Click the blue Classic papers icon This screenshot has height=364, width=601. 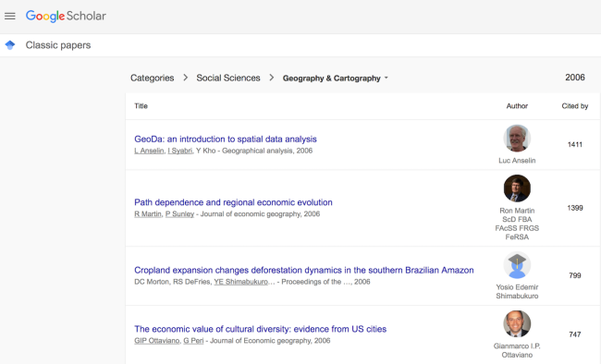(x=10, y=45)
